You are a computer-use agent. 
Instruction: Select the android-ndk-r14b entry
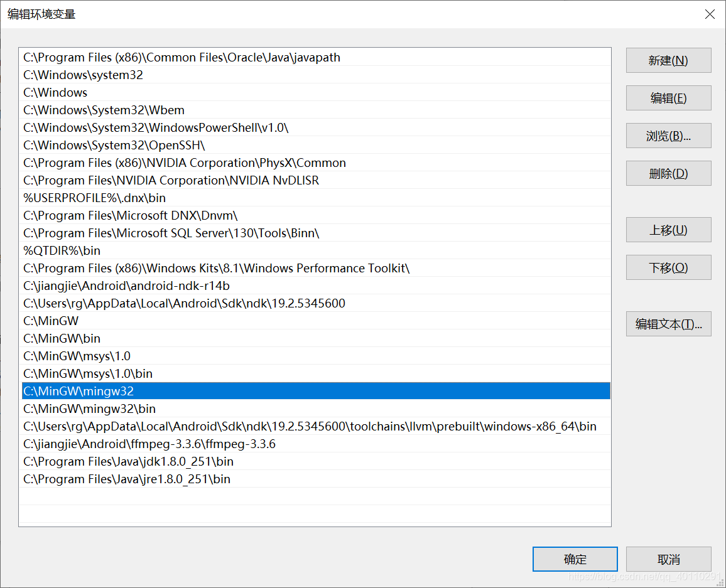(316, 286)
